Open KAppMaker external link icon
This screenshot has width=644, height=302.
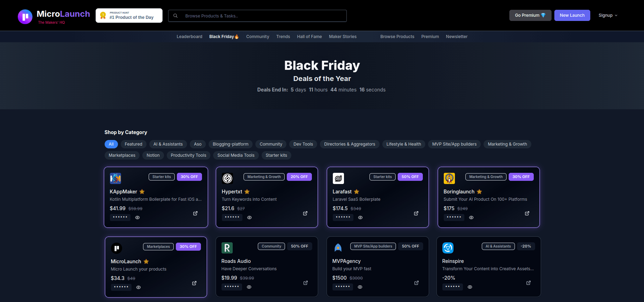pos(195,213)
